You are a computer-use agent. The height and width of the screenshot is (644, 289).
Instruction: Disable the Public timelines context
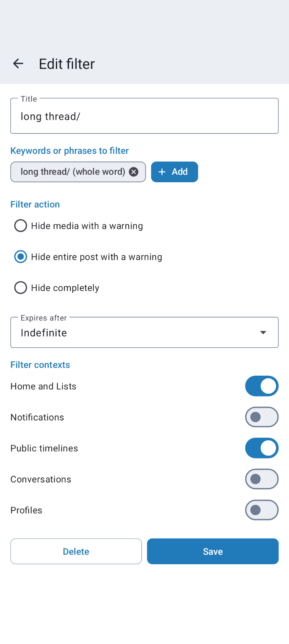(x=261, y=448)
